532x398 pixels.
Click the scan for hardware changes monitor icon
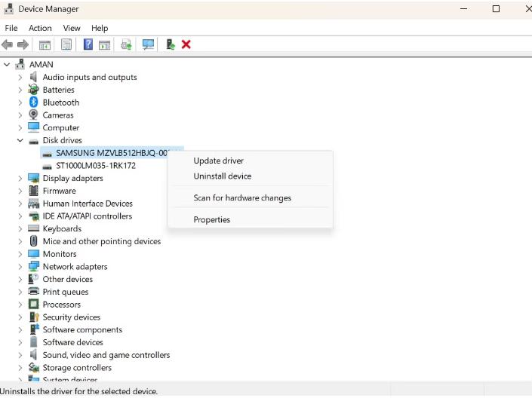148,44
